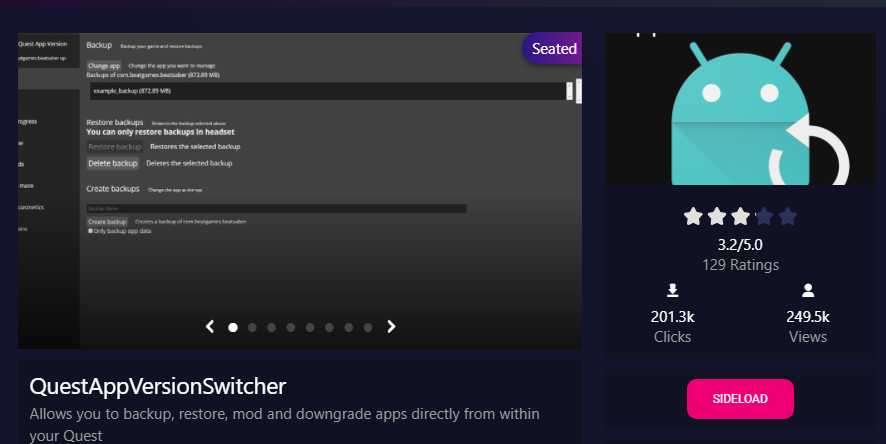Select the second carousel dot

pos(252,327)
